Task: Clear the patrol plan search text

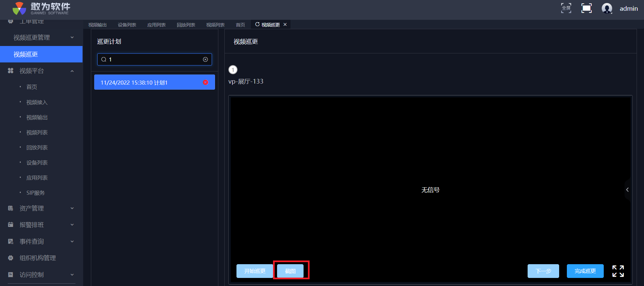Action: pos(205,59)
